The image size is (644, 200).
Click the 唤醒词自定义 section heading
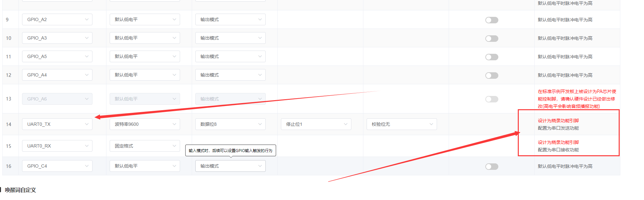20,190
